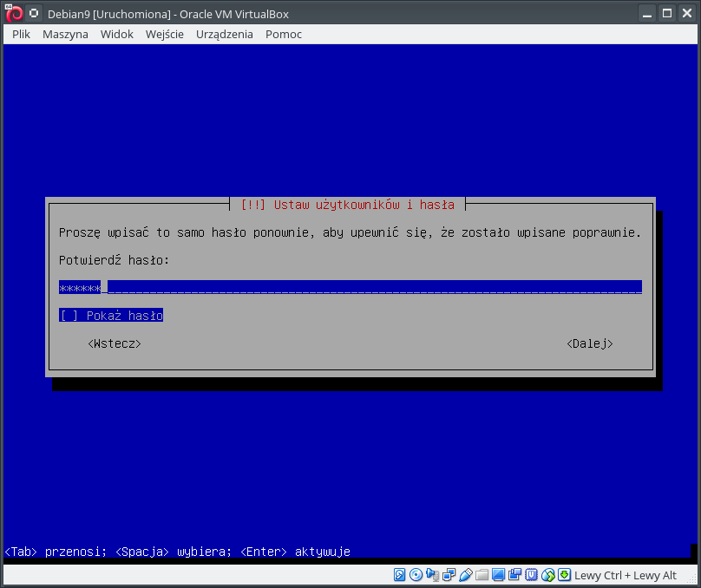
Task: Go back using the <Wstecz> button
Action: pos(115,344)
